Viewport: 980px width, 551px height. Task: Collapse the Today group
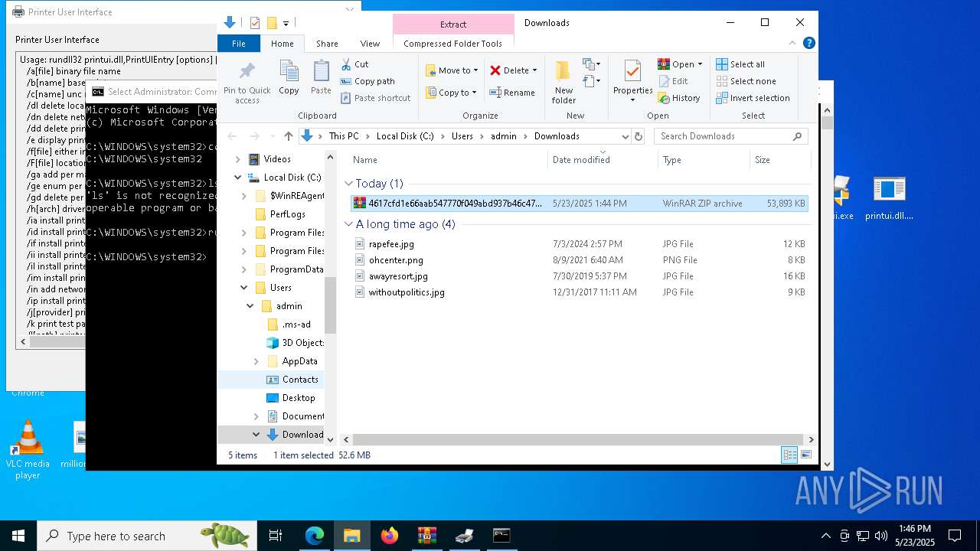349,184
